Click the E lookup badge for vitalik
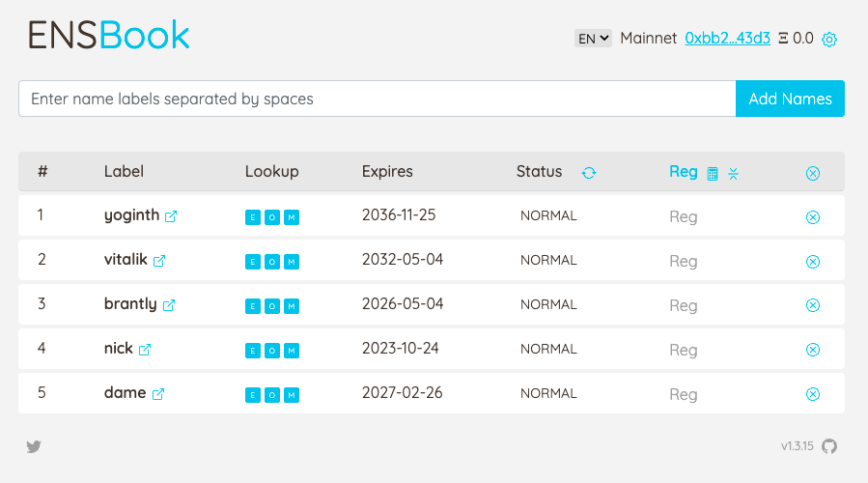Image resolution: width=868 pixels, height=483 pixels. [253, 262]
